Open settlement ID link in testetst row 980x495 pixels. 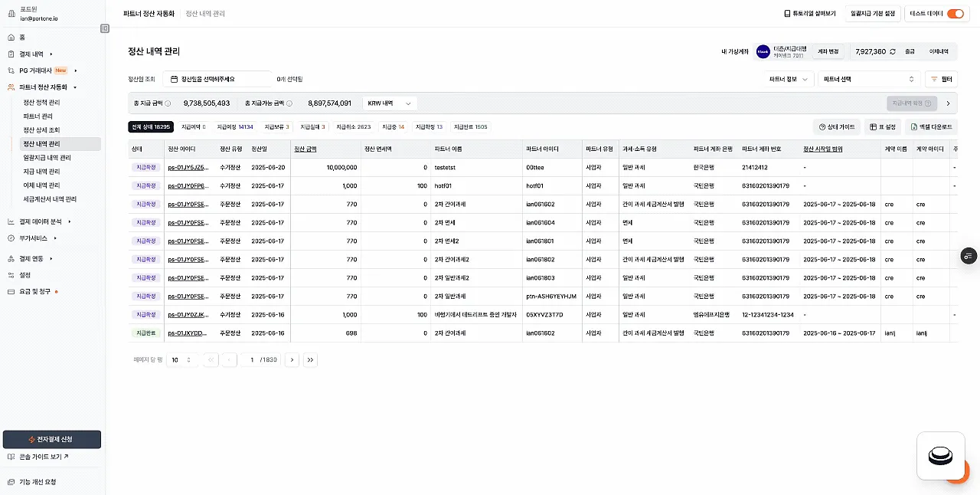(x=188, y=167)
